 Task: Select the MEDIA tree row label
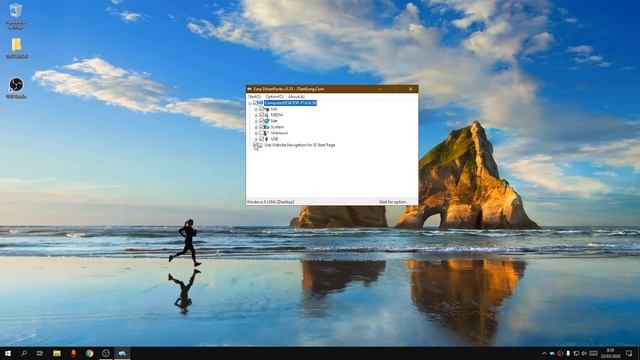(277, 115)
